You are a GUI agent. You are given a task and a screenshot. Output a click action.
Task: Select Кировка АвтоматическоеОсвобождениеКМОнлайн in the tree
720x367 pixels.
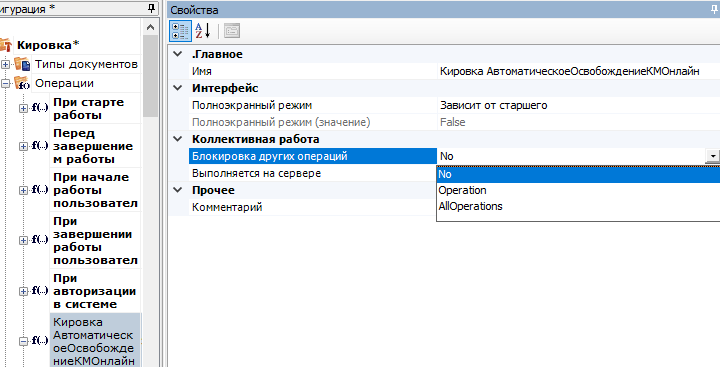95,341
